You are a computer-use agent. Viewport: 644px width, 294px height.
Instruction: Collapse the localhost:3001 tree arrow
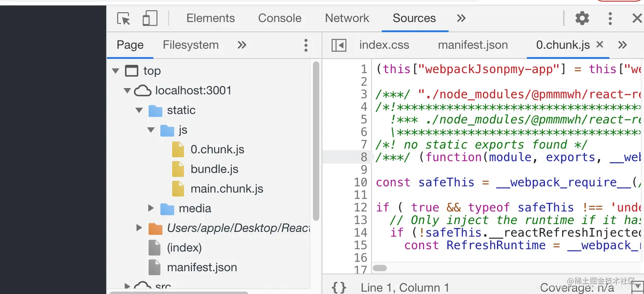(127, 90)
